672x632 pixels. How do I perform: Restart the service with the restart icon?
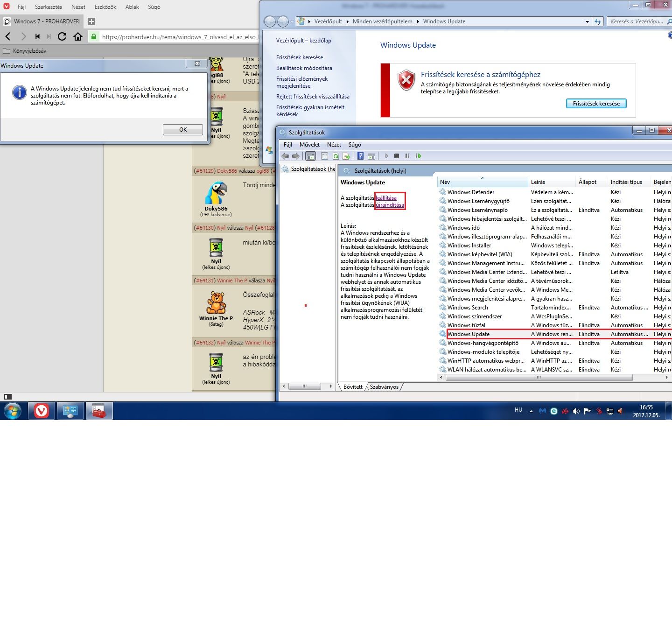419,156
